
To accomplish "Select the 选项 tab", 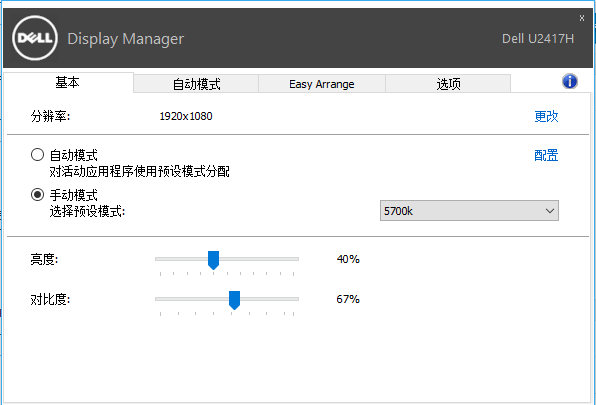I will tap(448, 84).
